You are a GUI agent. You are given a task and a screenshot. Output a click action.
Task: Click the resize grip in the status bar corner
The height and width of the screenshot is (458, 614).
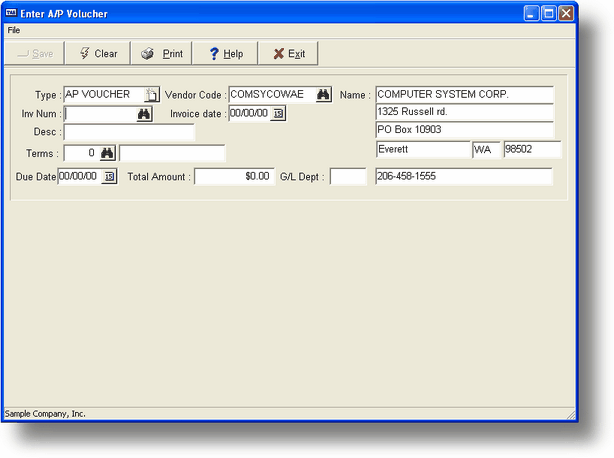click(x=571, y=415)
